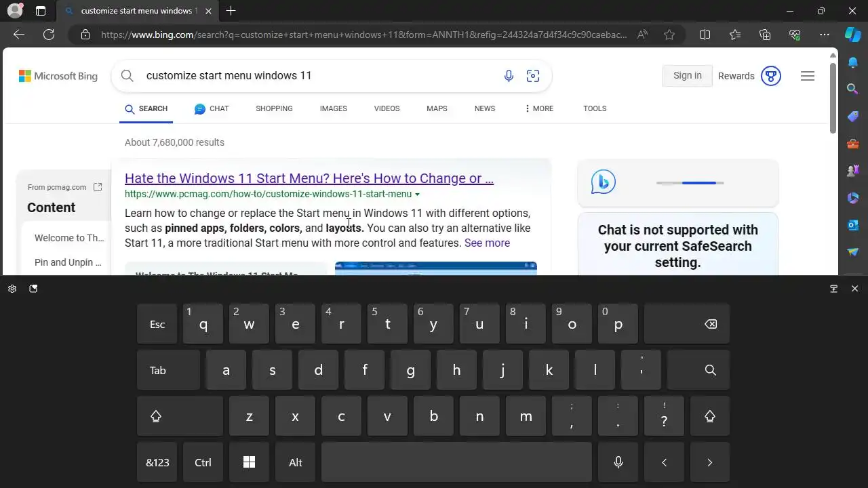Click the Bing chat bubble logo
The width and height of the screenshot is (868, 488).
click(603, 182)
